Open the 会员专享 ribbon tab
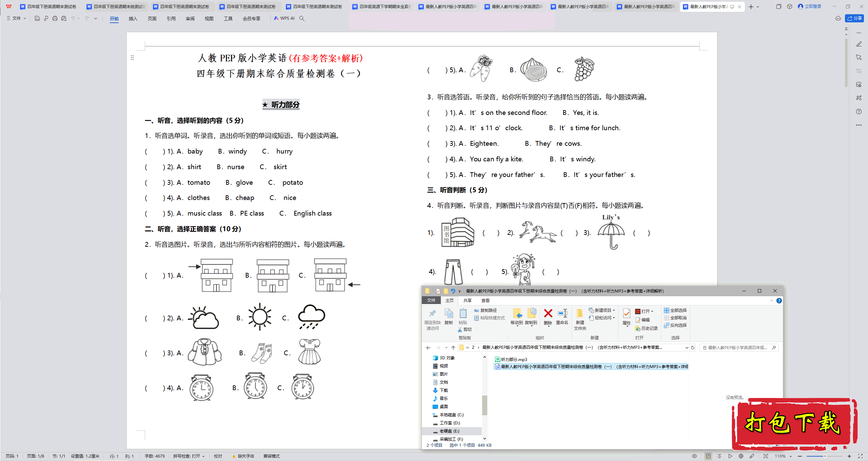868x461 pixels. click(x=251, y=19)
